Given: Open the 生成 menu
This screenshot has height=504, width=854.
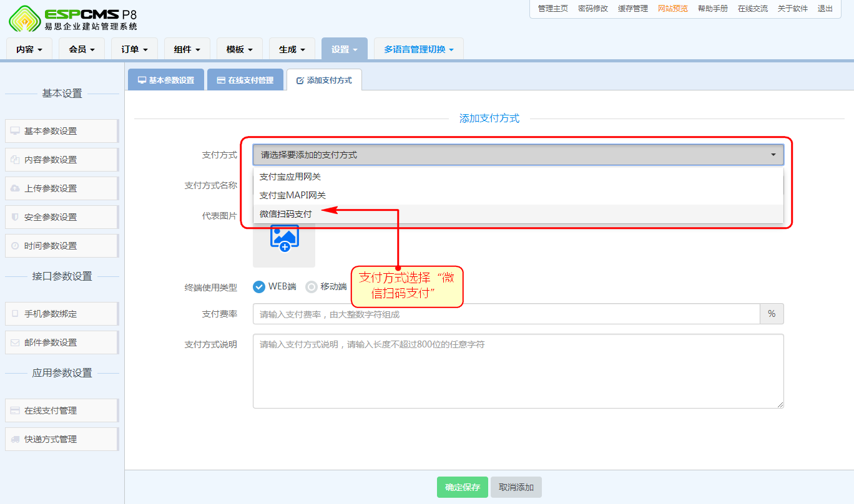Looking at the screenshot, I should (292, 49).
